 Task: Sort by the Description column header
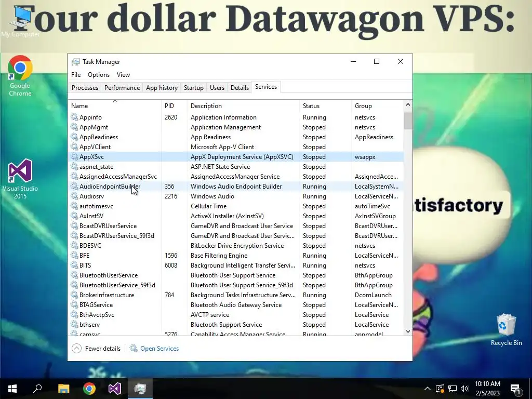coord(243,106)
